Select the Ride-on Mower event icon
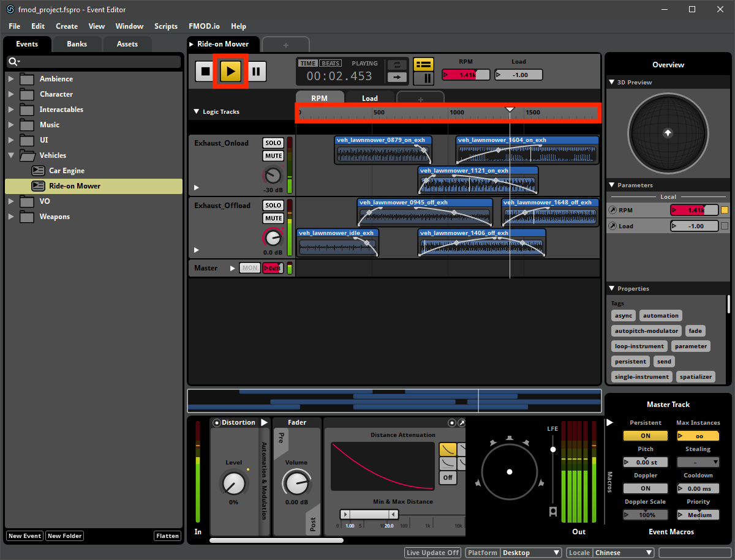The height and width of the screenshot is (560, 735). pos(38,186)
